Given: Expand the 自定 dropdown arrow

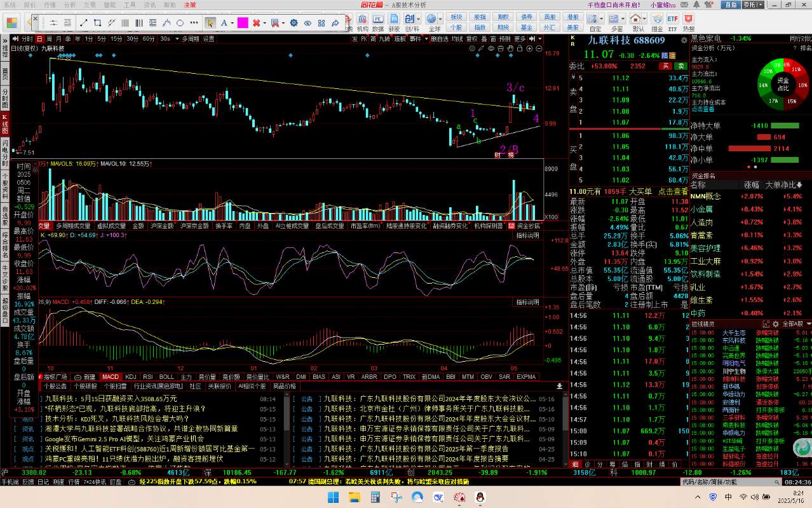Looking at the screenshot, I should pyautogui.click(x=602, y=18).
